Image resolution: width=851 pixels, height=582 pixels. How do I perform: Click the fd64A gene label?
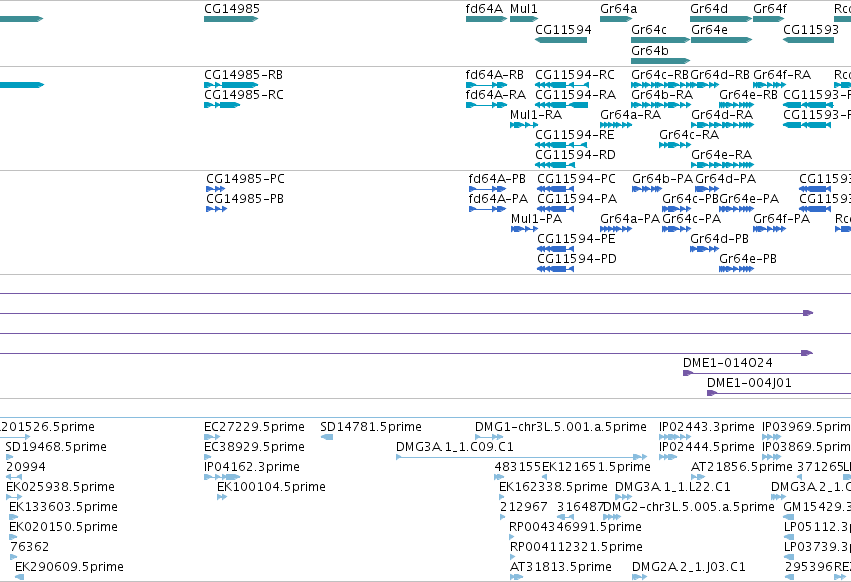tap(484, 9)
